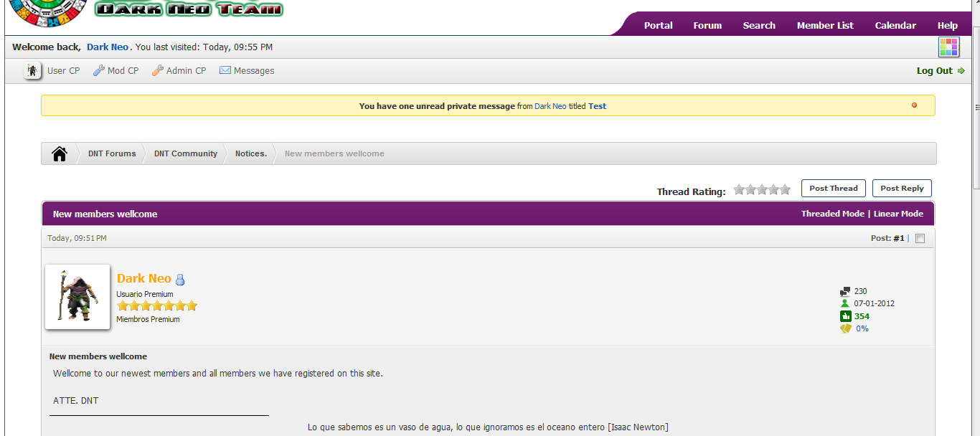Image resolution: width=980 pixels, height=436 pixels.
Task: Navigate to DNT Community breadcrumb
Action: (185, 153)
